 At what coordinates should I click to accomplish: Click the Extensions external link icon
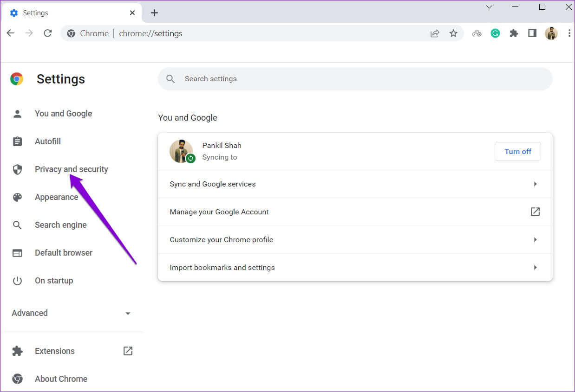[x=128, y=351]
